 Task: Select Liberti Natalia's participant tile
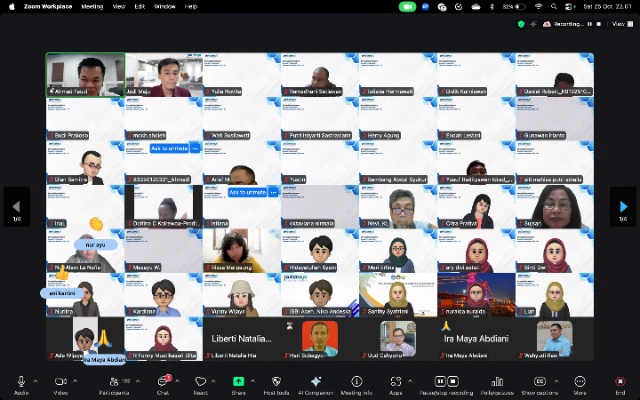pyautogui.click(x=242, y=339)
